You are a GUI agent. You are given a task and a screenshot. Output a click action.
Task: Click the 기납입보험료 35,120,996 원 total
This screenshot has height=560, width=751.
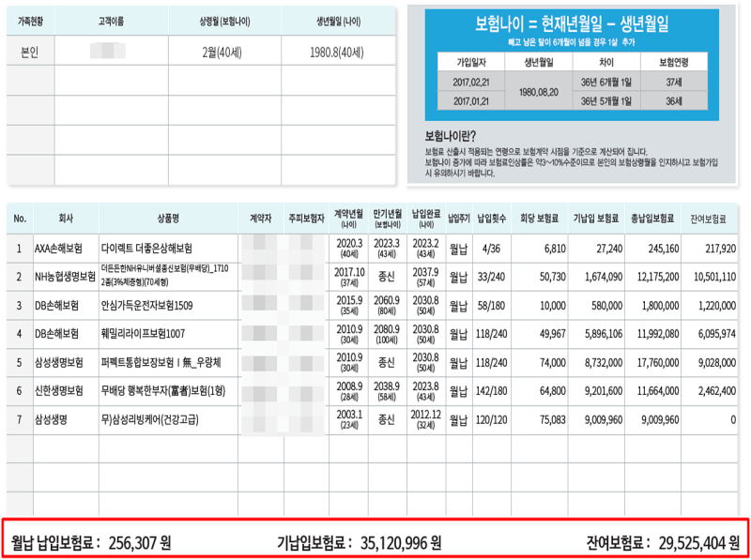tap(360, 543)
